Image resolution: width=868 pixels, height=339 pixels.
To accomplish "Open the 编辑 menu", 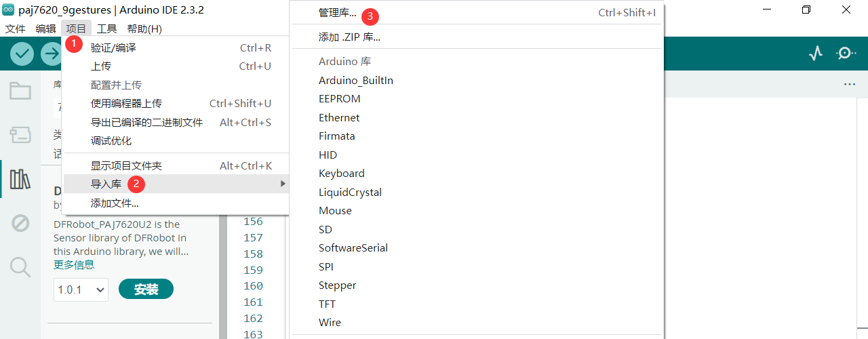I will point(45,28).
